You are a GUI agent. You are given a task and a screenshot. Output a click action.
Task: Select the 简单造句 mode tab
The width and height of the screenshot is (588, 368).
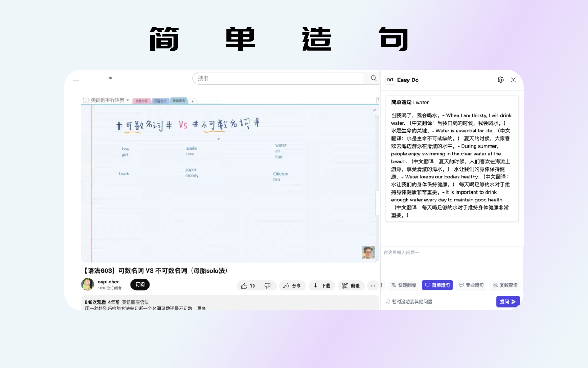[437, 285]
